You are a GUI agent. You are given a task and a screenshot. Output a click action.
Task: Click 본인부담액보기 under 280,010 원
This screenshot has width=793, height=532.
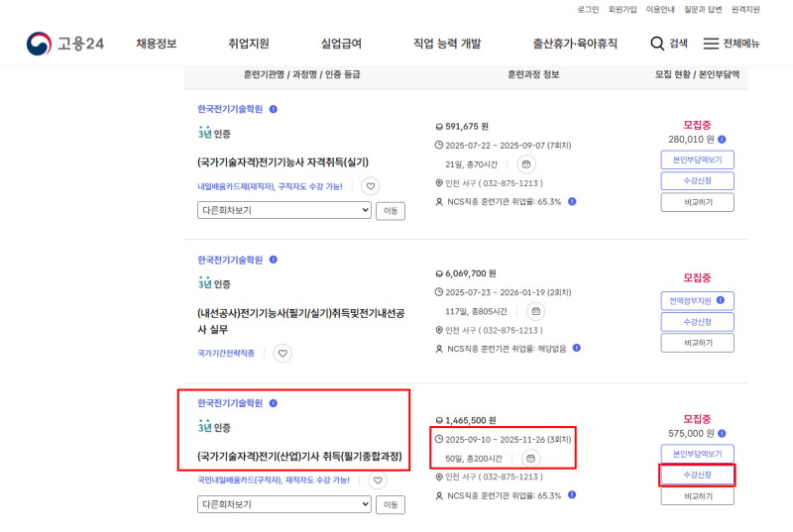(x=698, y=160)
